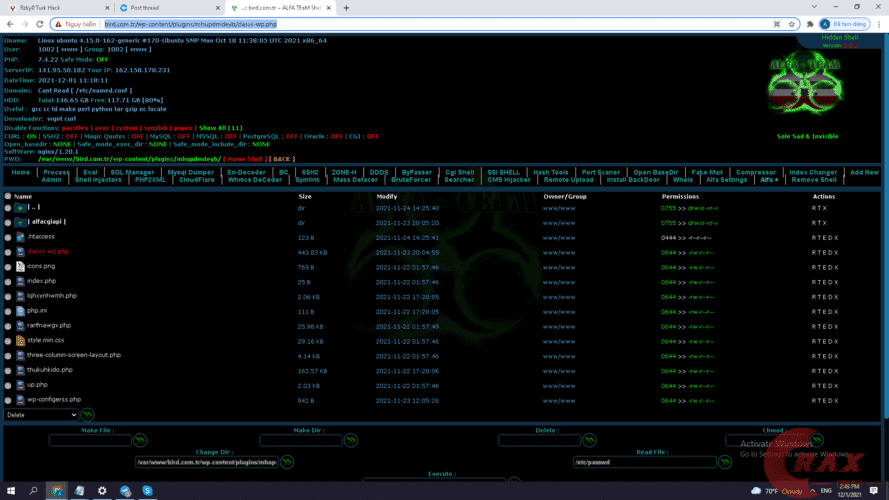Toggle the select-all checkbox beside Name header
Screen dimensions: 889x500
(x=8, y=197)
